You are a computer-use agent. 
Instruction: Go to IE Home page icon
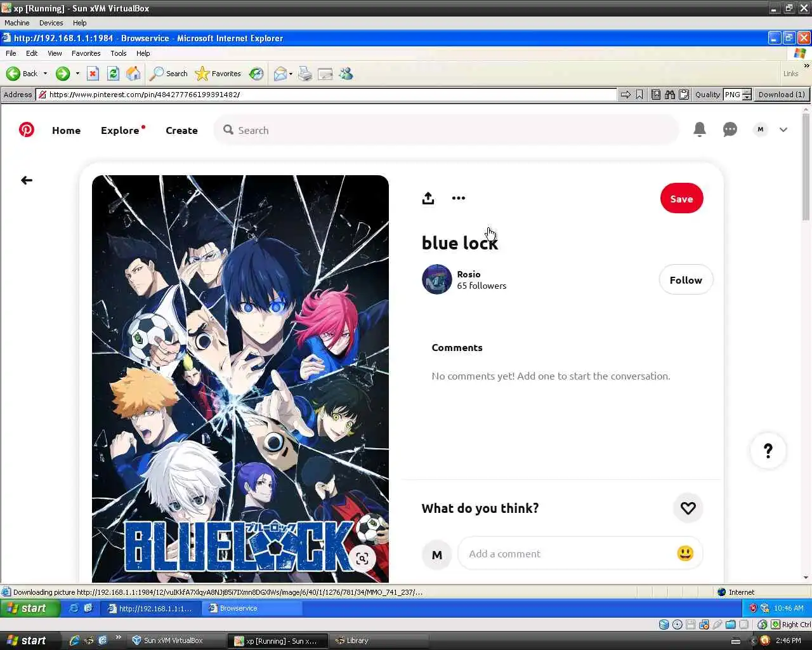tap(133, 74)
